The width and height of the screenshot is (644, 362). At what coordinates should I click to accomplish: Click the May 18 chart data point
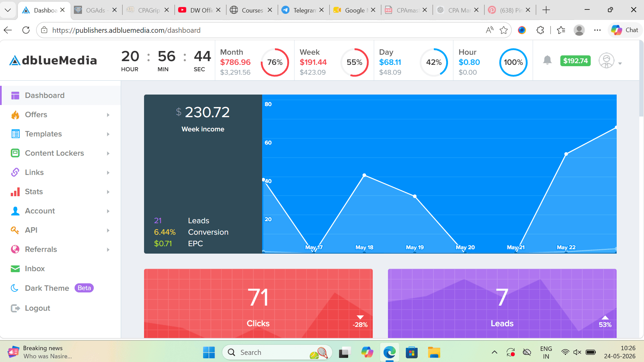[364, 175]
